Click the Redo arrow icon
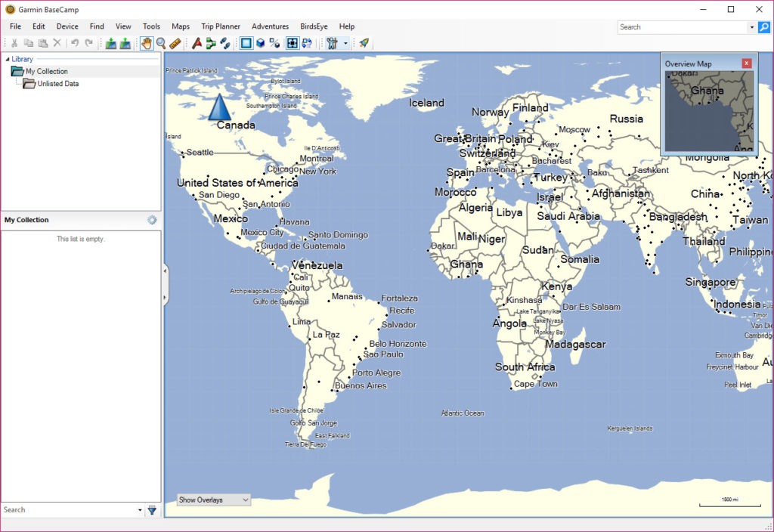The height and width of the screenshot is (532, 774). pos(89,43)
